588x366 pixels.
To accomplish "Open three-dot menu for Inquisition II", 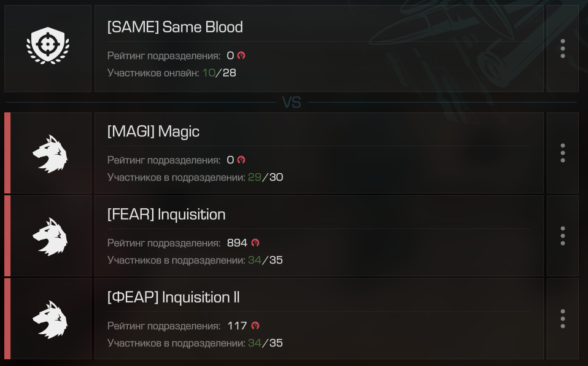I will coord(562,319).
